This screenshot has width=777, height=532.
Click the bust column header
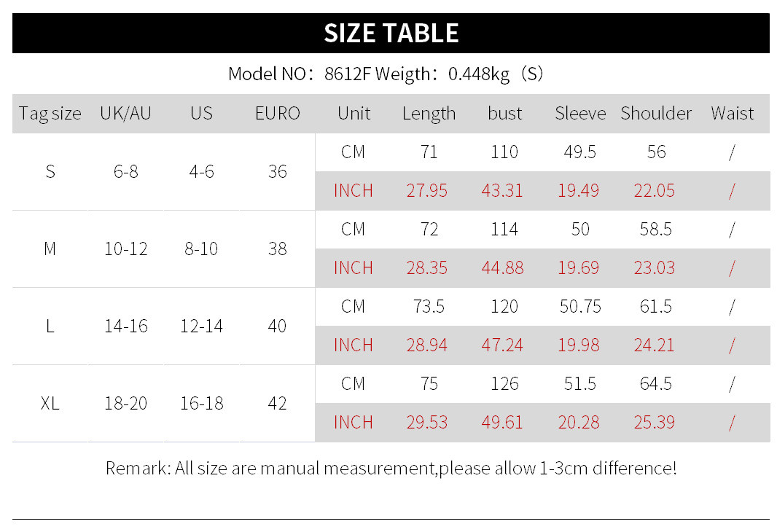(504, 114)
